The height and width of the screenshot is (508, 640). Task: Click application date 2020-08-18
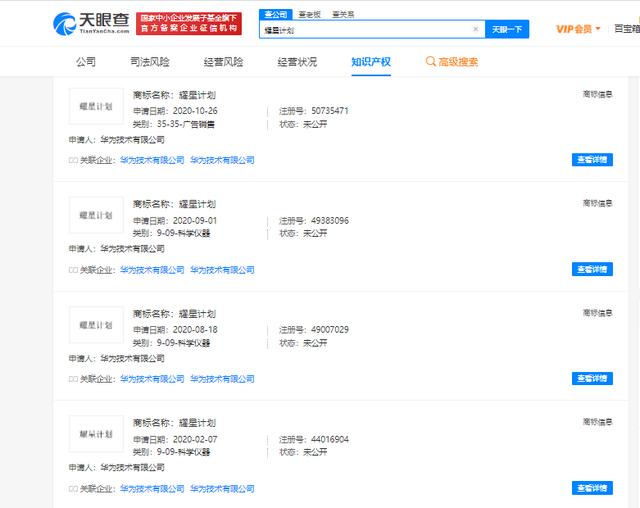coord(195,329)
